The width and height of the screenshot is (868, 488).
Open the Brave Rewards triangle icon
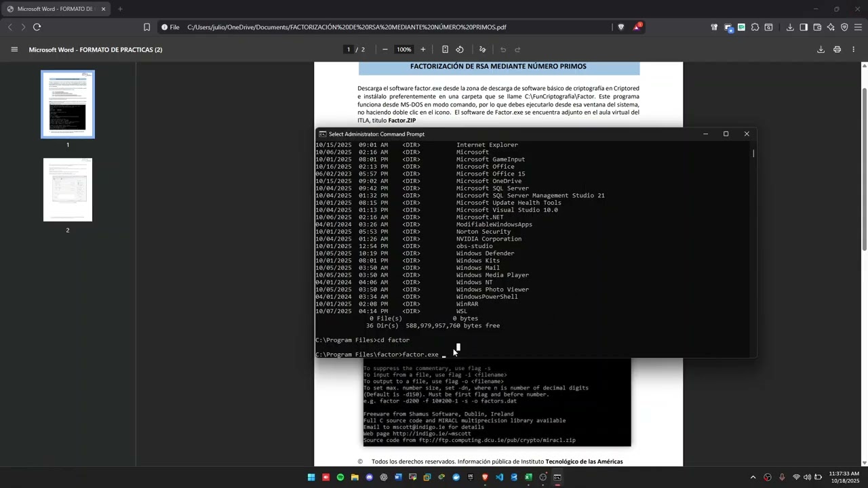pos(637,27)
